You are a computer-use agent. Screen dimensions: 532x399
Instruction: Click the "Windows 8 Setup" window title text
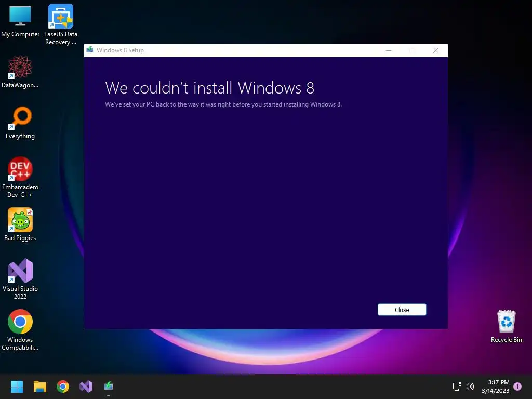[x=120, y=50]
